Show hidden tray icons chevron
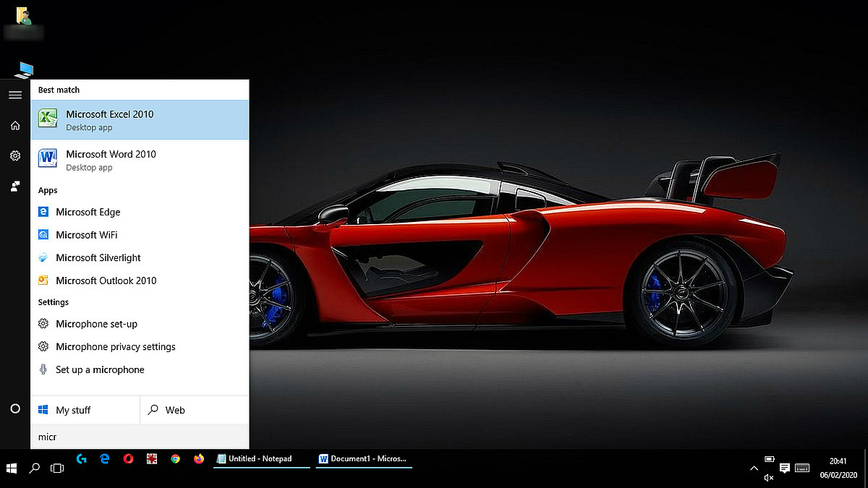 click(753, 468)
